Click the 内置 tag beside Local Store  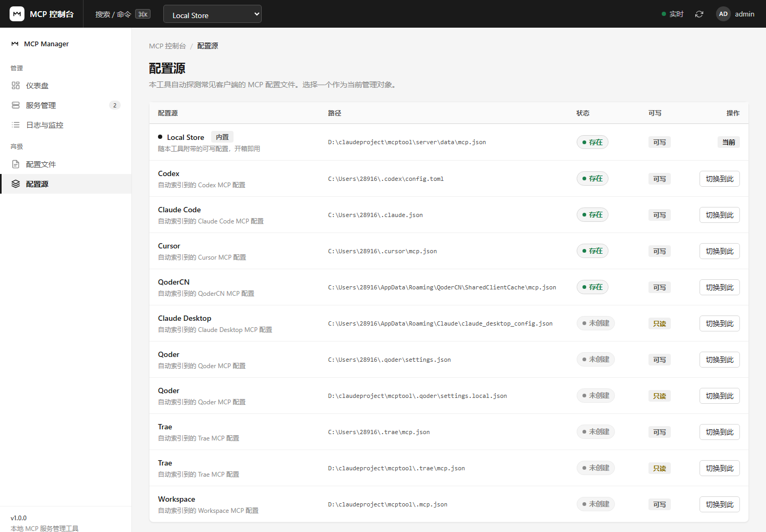pos(222,137)
